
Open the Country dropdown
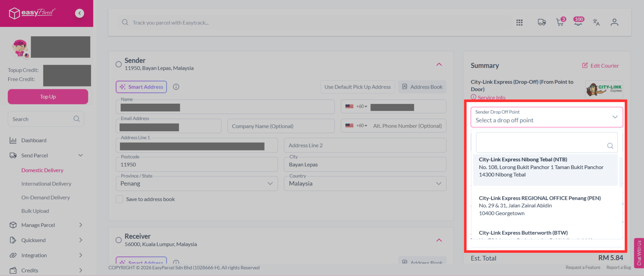[x=365, y=183]
